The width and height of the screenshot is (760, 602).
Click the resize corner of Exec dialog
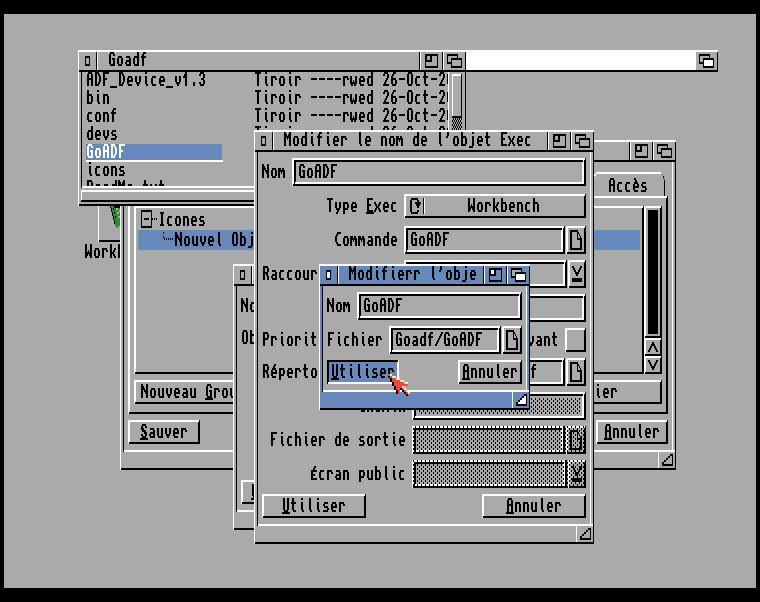point(585,534)
